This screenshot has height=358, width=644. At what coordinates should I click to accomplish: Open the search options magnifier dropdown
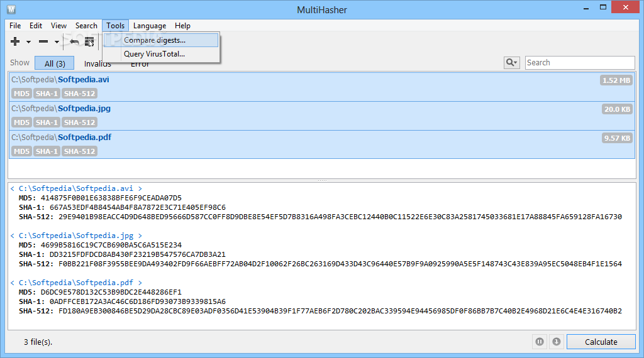coord(512,62)
